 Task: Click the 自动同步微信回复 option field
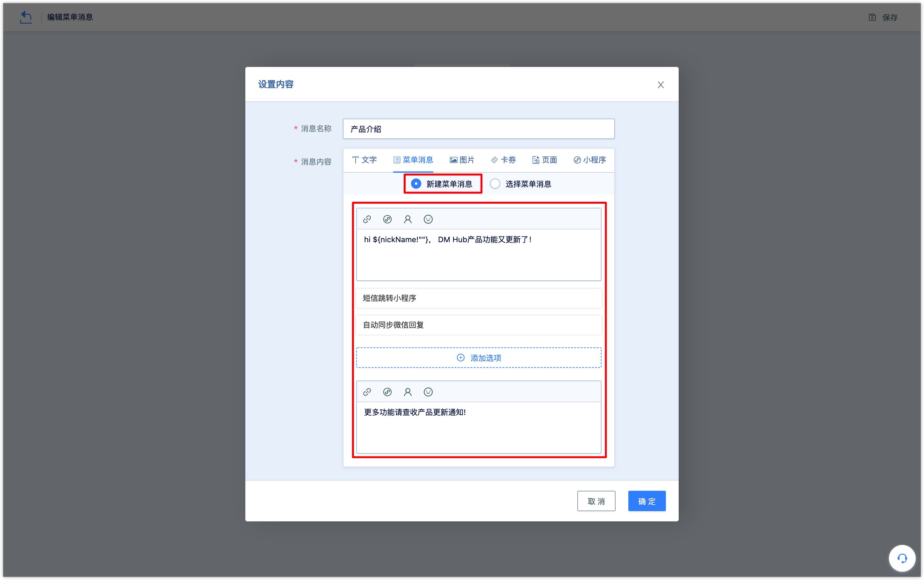click(x=479, y=325)
